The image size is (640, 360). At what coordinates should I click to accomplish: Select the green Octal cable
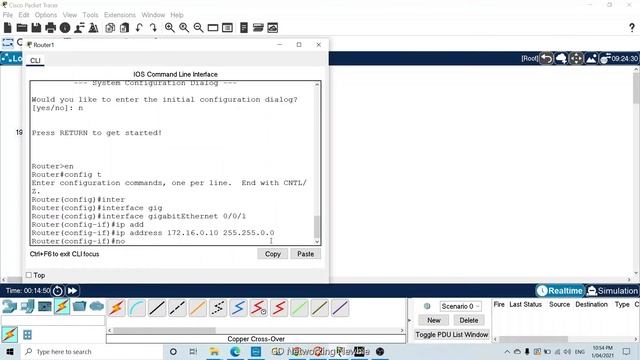(299, 308)
